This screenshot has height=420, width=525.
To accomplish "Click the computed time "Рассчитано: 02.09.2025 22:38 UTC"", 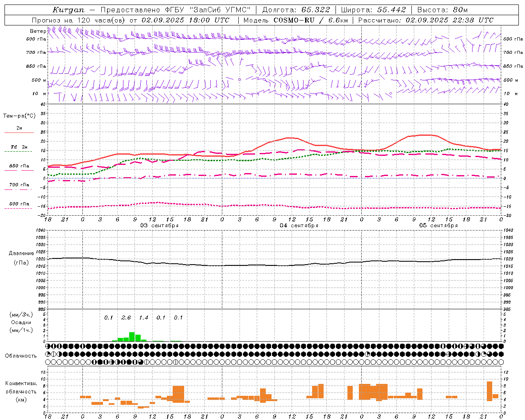I will (x=426, y=20).
